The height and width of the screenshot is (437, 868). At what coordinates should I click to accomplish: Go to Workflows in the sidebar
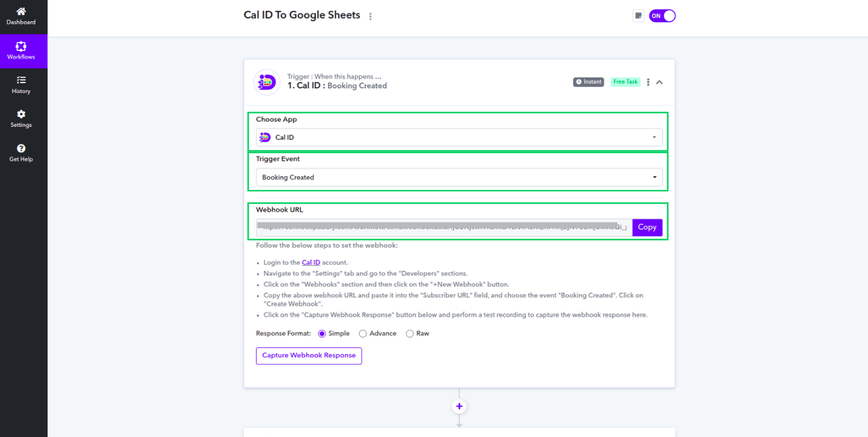(x=21, y=51)
